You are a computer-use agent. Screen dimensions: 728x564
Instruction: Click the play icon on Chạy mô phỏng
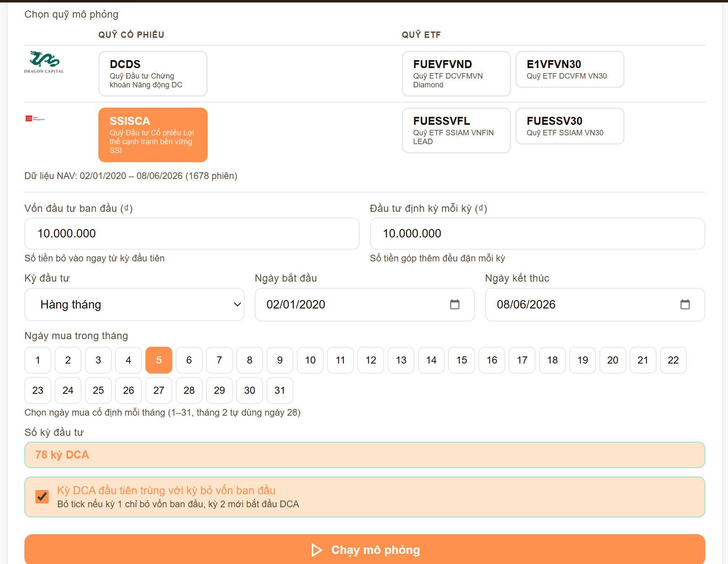click(317, 550)
